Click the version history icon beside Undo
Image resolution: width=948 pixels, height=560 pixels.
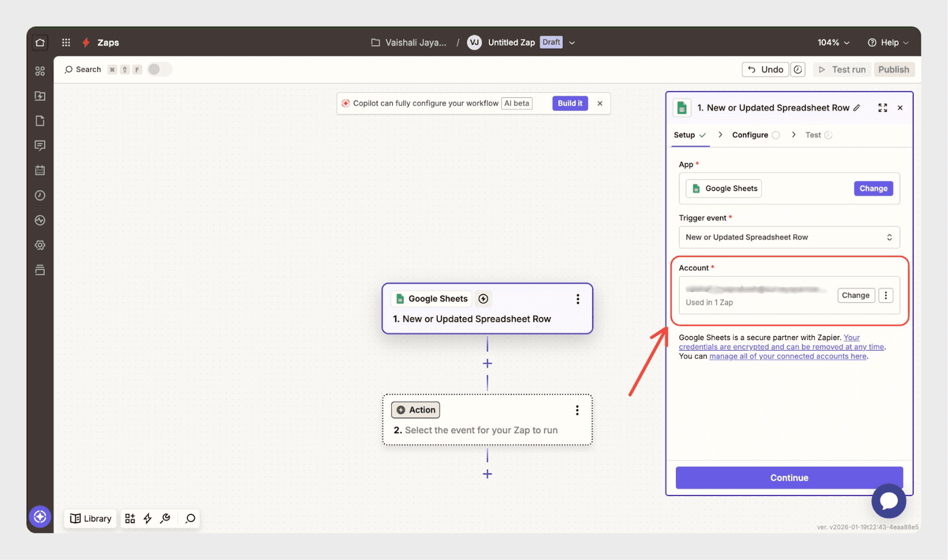[x=798, y=70]
